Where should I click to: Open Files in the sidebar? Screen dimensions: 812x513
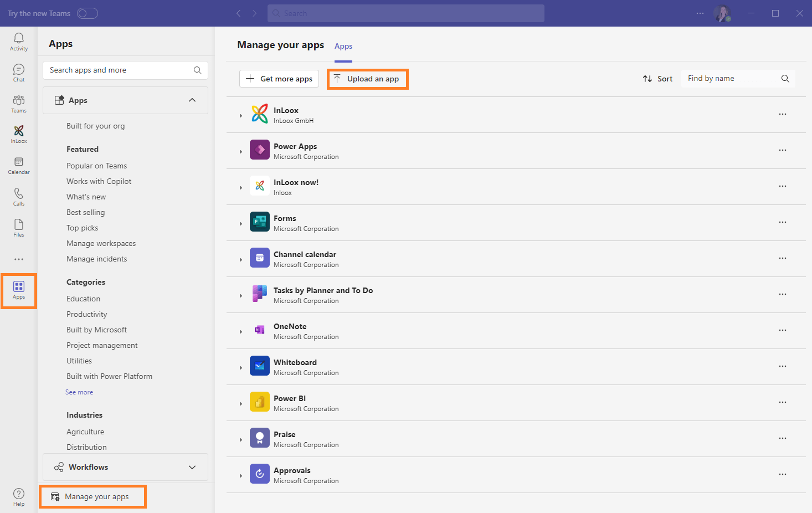coord(19,228)
